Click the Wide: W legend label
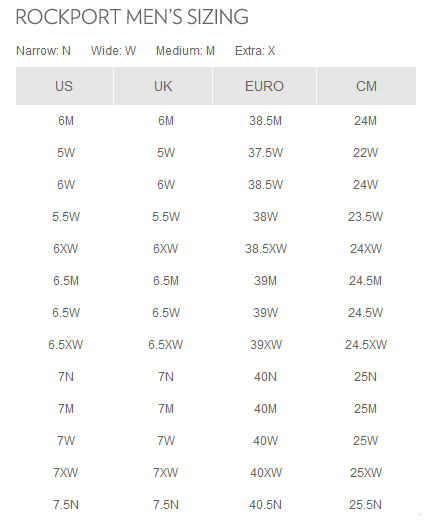The width and height of the screenshot is (439, 530). [113, 51]
